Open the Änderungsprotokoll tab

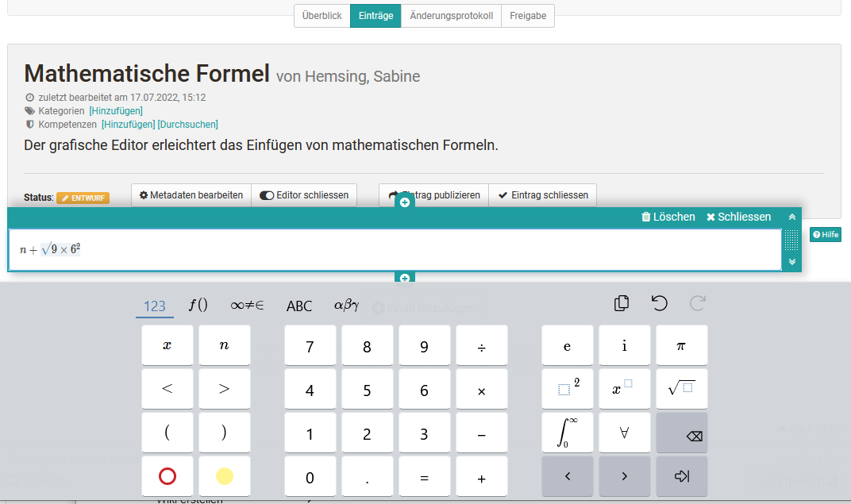[451, 15]
